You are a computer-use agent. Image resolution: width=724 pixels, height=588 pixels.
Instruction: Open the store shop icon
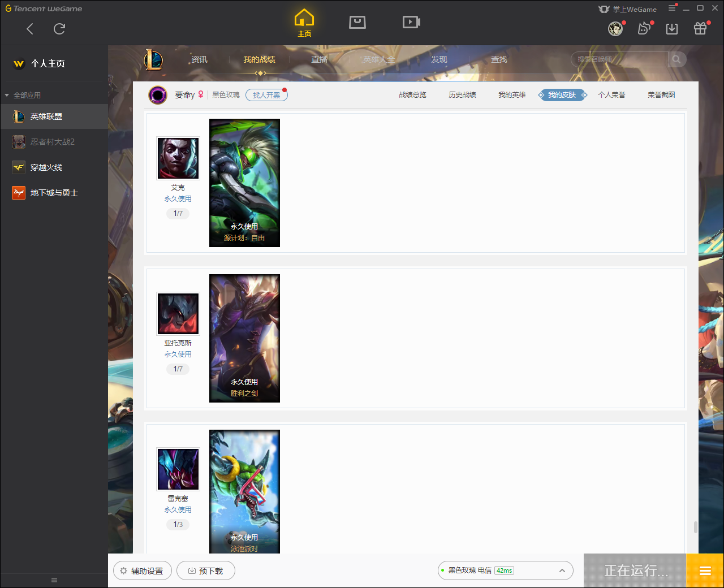pyautogui.click(x=357, y=22)
